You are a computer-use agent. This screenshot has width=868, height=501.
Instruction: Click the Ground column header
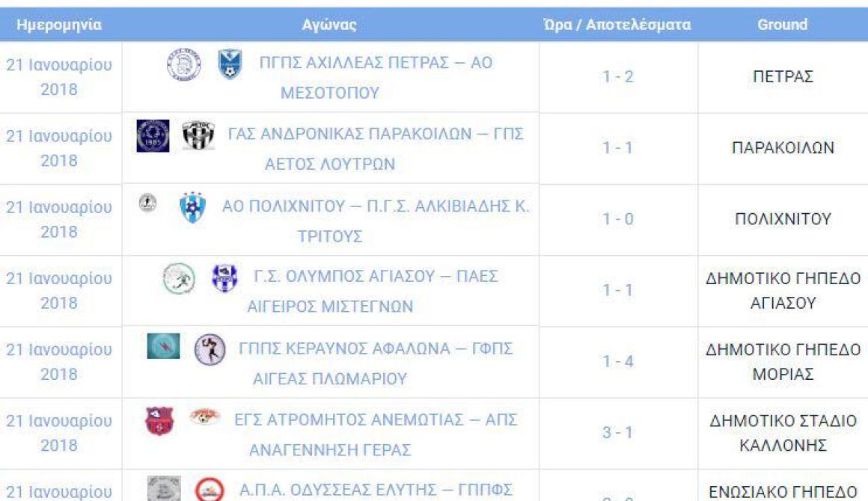(782, 25)
